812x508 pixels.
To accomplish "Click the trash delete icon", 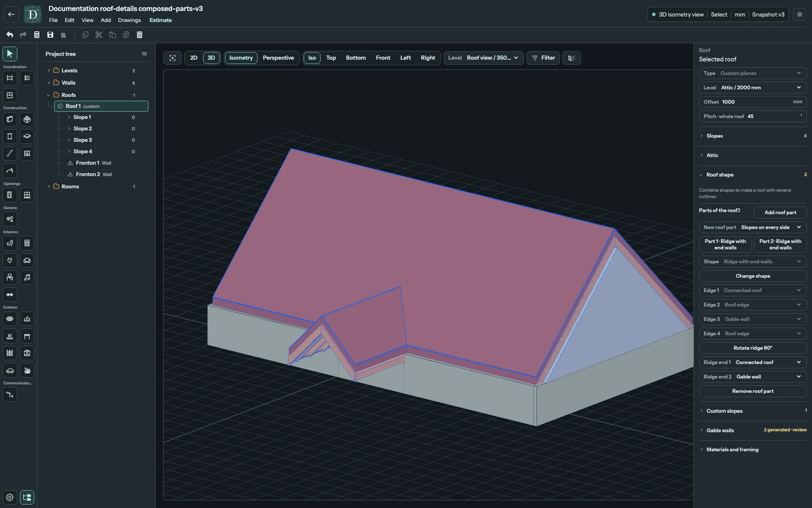I will tap(140, 35).
